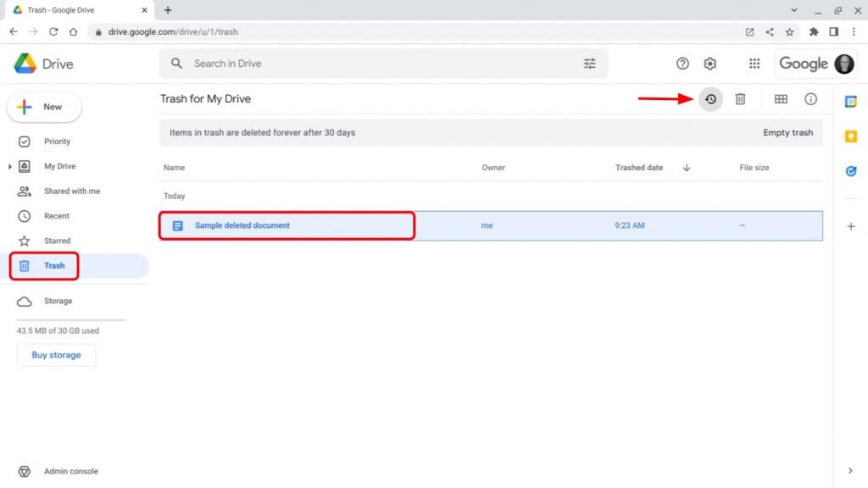This screenshot has height=488, width=868.
Task: Click the Buy storage button
Action: [x=56, y=355]
